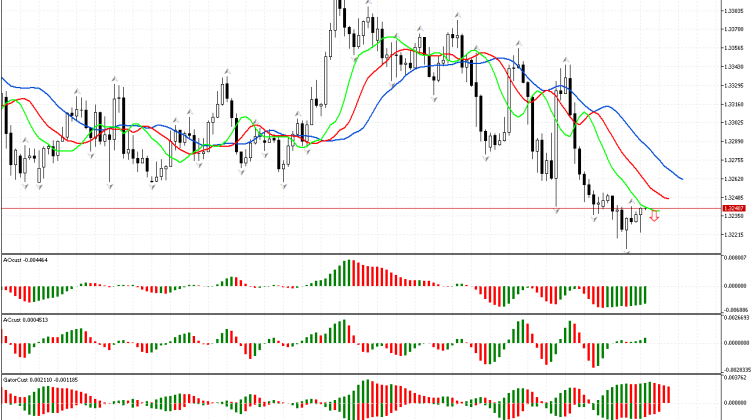
Task: Click the last green bar in ACcust panel
Action: (x=644, y=340)
